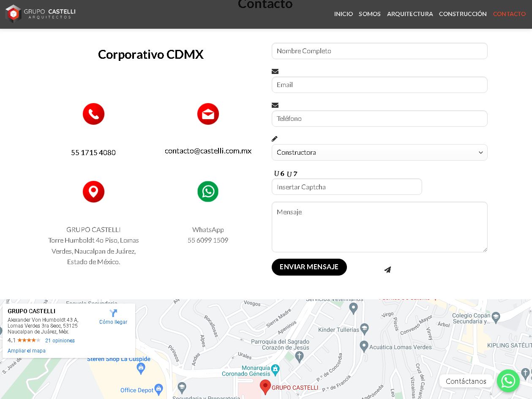Click inside the Mensaje text area
Image resolution: width=532 pixels, height=399 pixels.
pos(379,227)
